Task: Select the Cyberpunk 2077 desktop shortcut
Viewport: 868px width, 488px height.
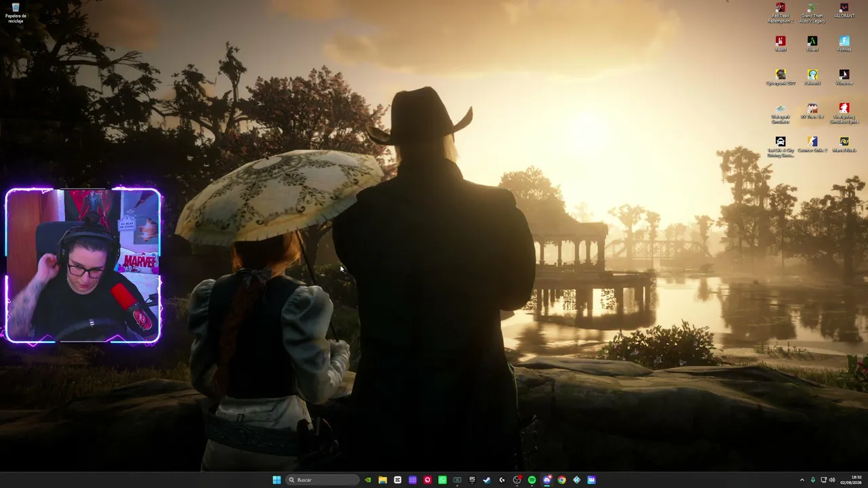Action: pos(781,78)
